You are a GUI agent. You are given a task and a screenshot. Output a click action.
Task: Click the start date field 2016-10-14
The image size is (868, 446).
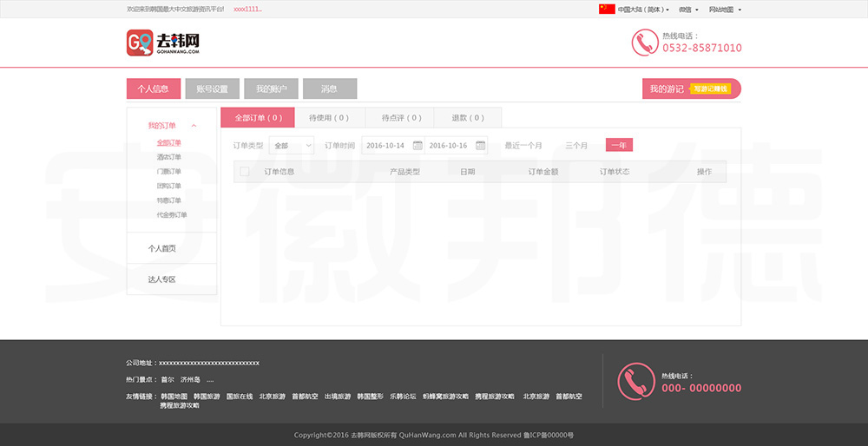pos(385,146)
